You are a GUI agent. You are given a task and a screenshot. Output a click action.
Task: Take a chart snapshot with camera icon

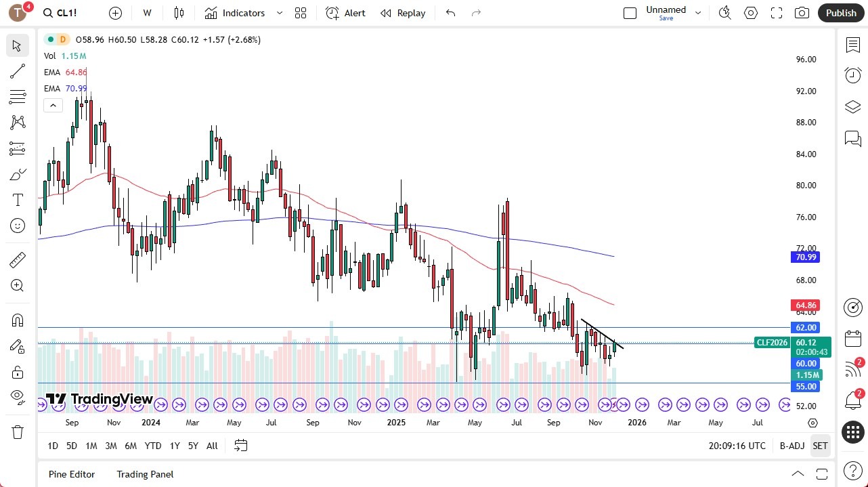click(x=802, y=13)
